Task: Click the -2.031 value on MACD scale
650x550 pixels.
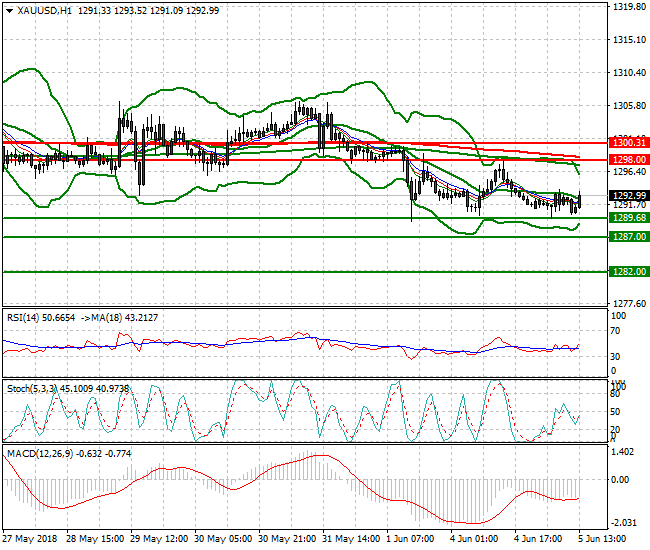Action: coord(622,522)
